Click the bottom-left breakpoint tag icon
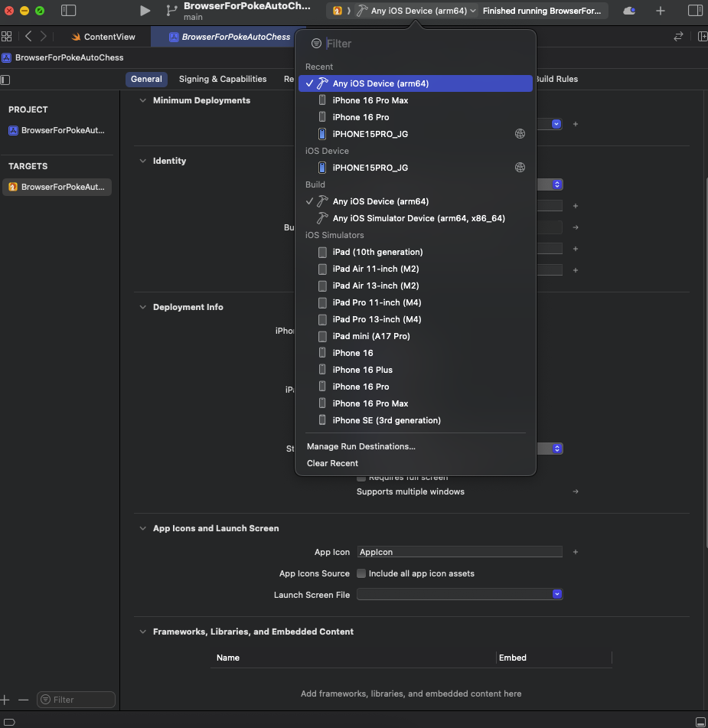Screen dimensions: 708x728 coord(9,722)
